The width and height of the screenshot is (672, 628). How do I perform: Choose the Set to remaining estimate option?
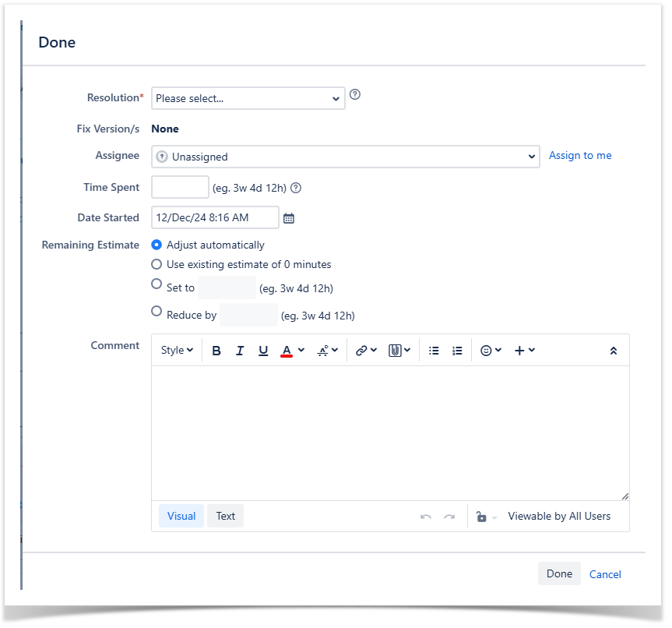coord(157,284)
